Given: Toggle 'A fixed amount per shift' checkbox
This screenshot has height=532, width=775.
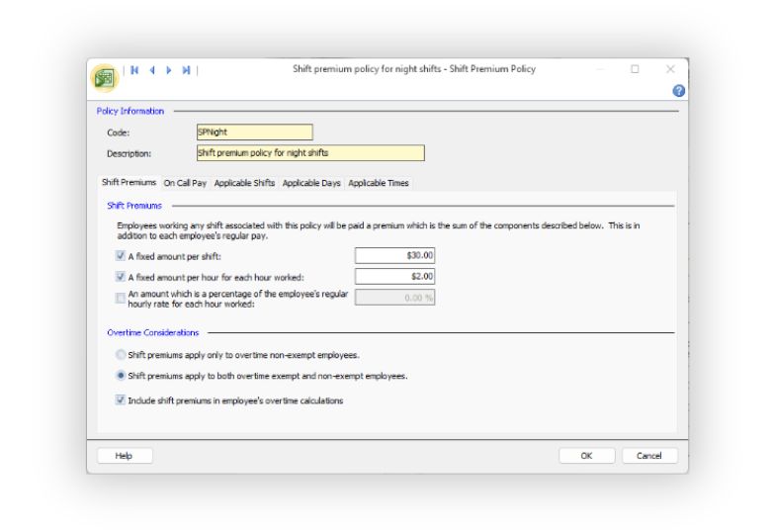Looking at the screenshot, I should click(121, 255).
